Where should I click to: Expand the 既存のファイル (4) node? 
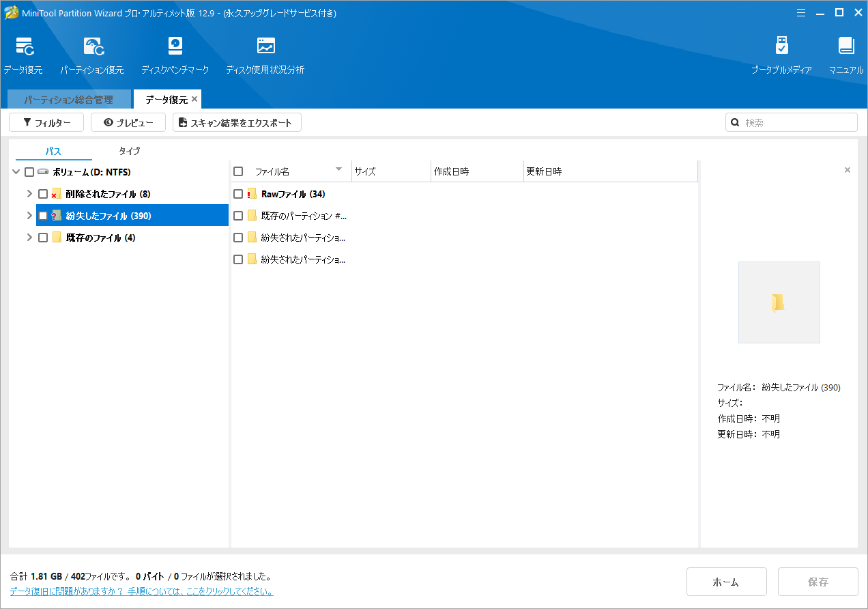[x=29, y=238]
